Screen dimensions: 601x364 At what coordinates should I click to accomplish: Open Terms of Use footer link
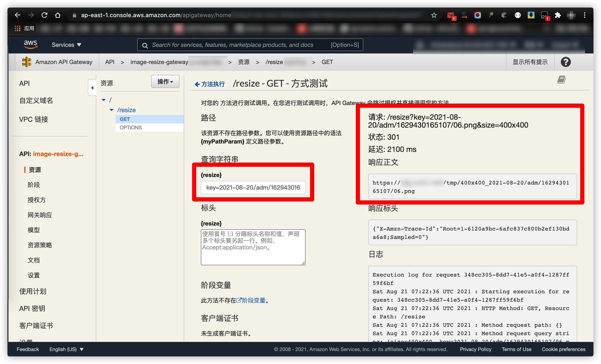[516, 349]
